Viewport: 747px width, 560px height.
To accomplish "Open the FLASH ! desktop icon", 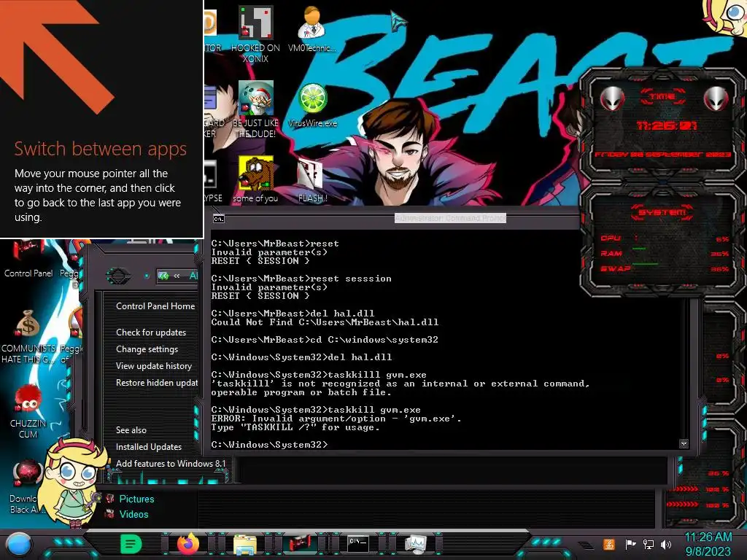I will tap(312, 180).
